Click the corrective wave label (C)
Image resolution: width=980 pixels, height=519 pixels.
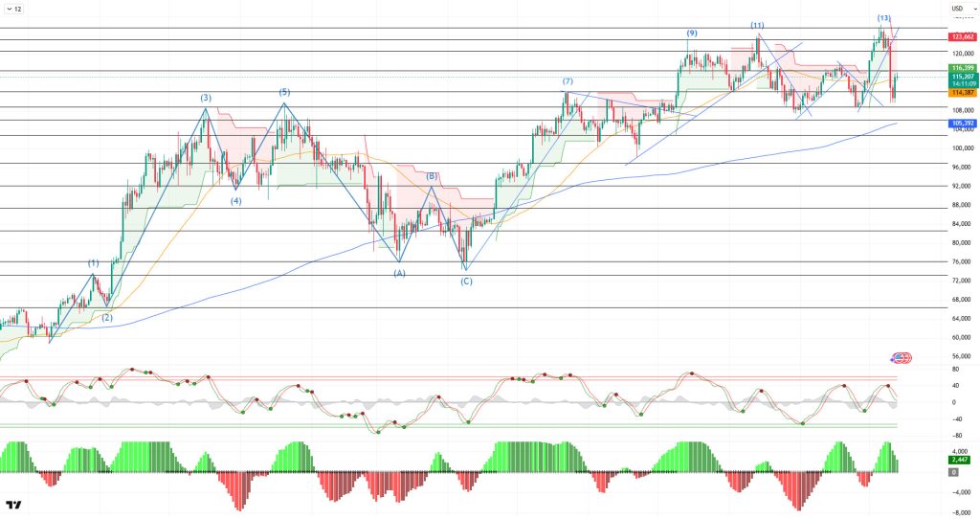point(466,281)
